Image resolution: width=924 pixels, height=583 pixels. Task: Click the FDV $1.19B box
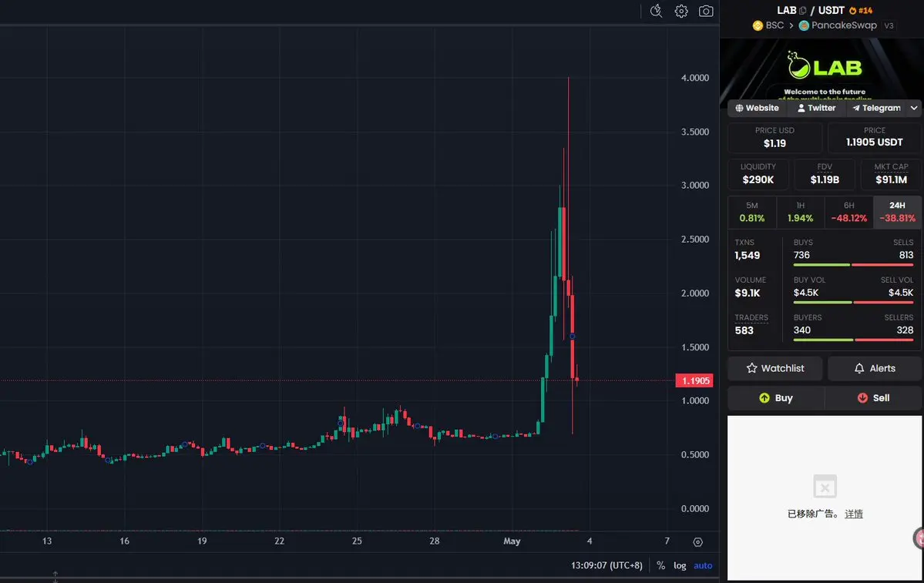pyautogui.click(x=825, y=174)
